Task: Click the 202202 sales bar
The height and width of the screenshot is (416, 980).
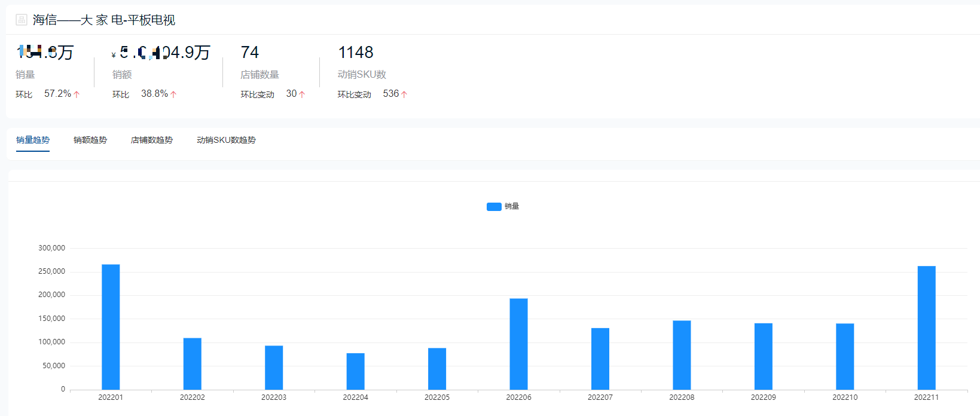Action: point(192,364)
